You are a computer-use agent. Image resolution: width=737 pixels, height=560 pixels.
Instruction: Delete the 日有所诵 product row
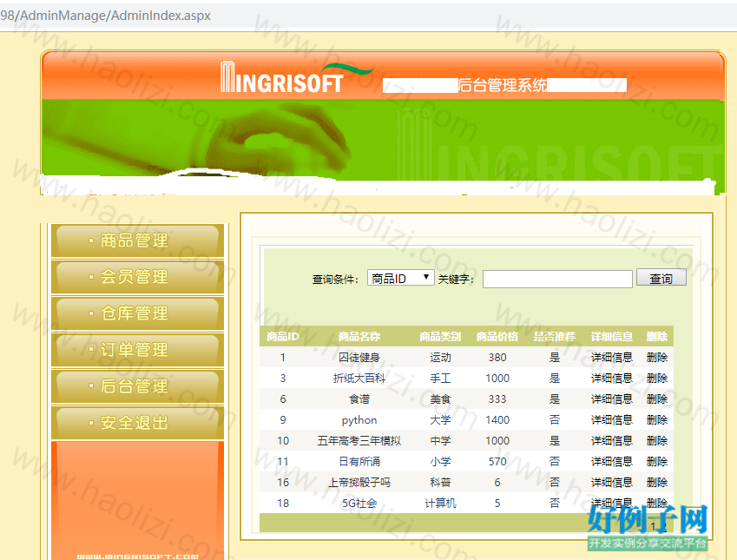click(x=656, y=461)
